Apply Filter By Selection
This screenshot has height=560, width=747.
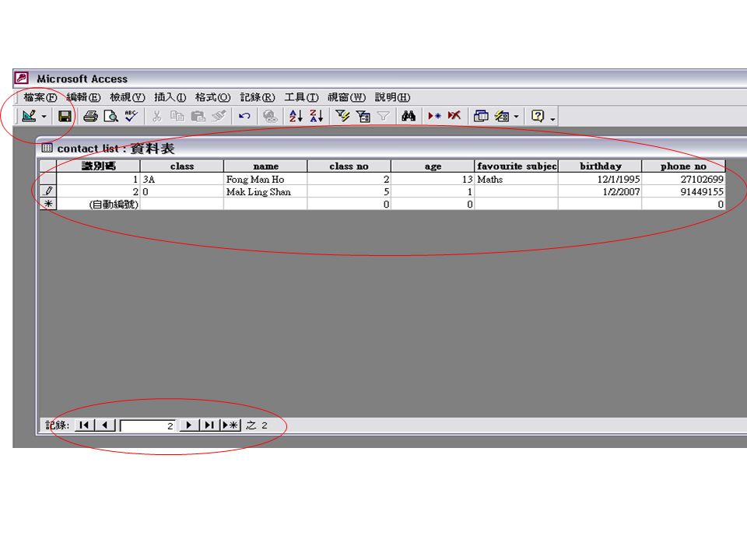pyautogui.click(x=342, y=116)
